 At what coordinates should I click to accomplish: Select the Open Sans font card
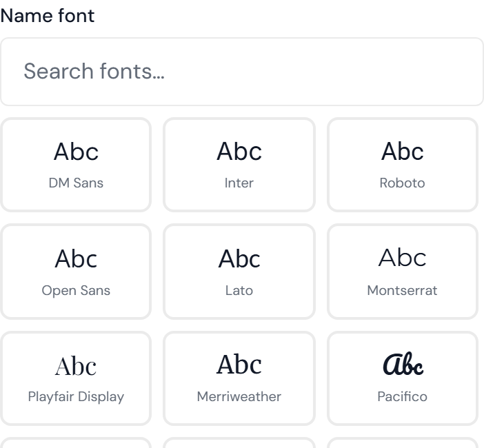pos(76,272)
